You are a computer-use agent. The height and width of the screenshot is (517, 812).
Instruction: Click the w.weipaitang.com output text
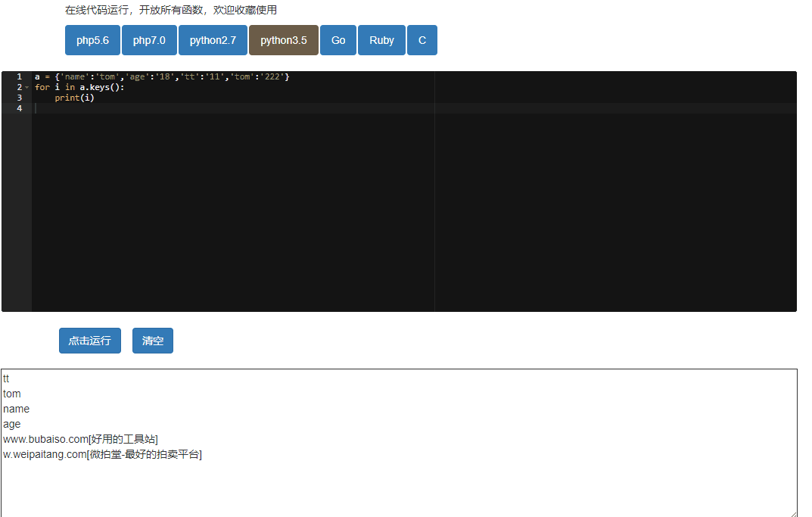point(102,454)
